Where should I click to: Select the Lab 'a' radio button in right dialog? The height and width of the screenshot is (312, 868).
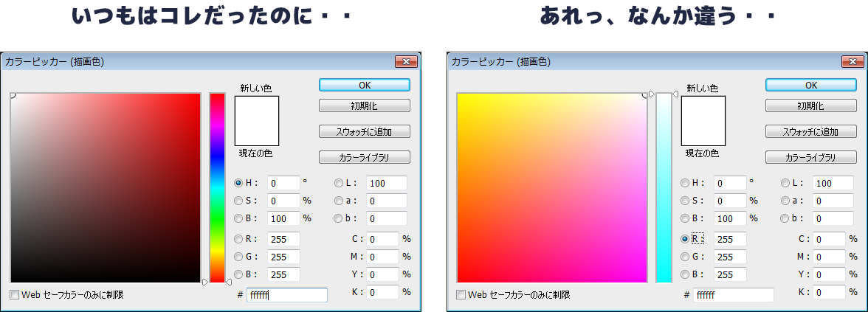pyautogui.click(x=785, y=201)
